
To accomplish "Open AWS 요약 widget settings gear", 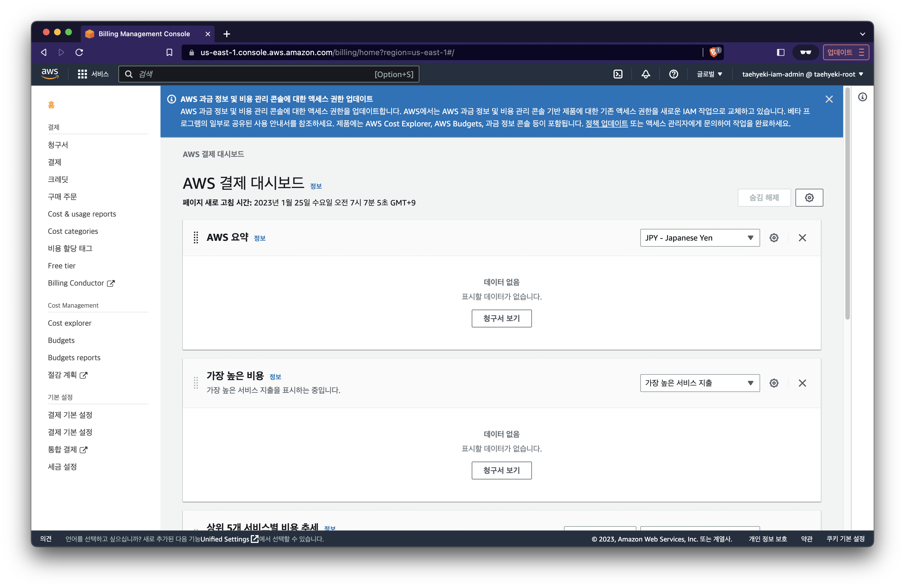I will tap(774, 238).
